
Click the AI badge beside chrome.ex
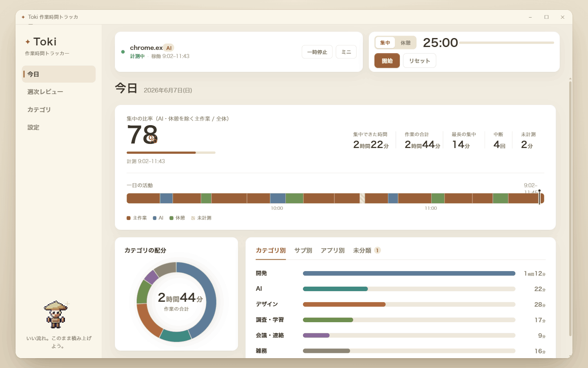[x=169, y=48]
